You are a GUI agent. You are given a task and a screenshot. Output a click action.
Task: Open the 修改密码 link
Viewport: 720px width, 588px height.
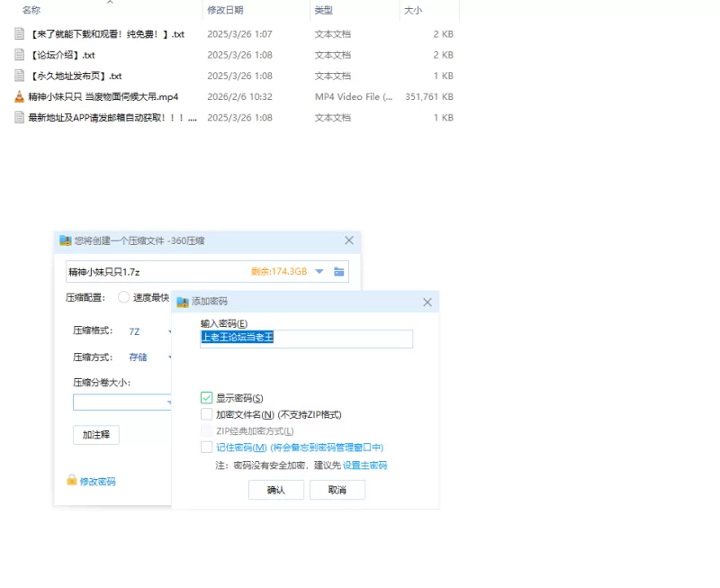coord(98,482)
